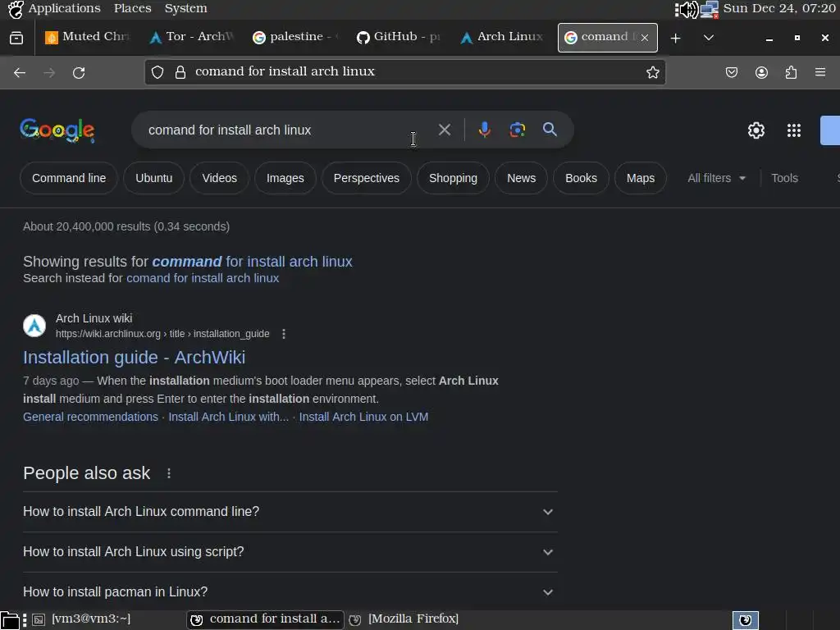Filter results by Shopping
The height and width of the screenshot is (630, 840).
tap(453, 178)
